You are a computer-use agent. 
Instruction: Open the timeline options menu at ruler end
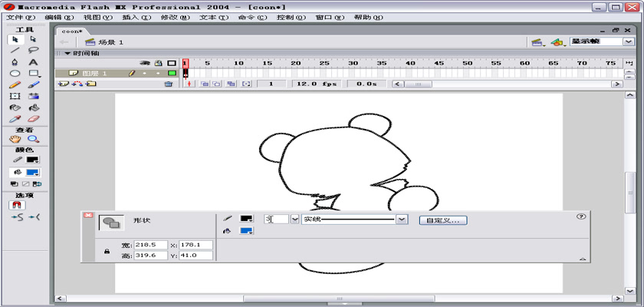click(629, 63)
